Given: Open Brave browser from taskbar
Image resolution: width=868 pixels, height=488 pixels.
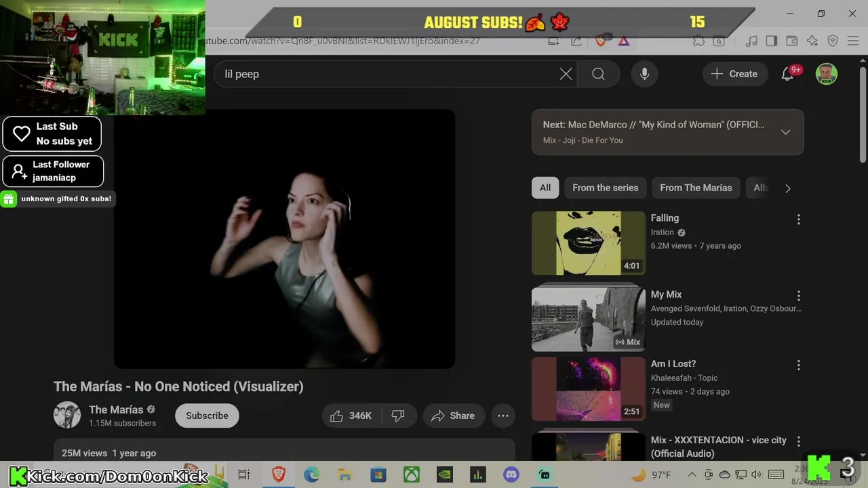Looking at the screenshot, I should click(279, 474).
